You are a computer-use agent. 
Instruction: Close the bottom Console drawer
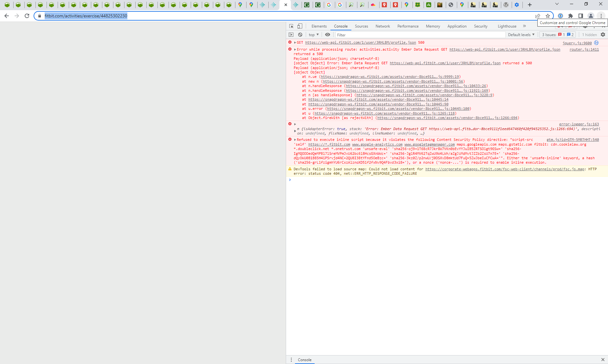pos(603,360)
